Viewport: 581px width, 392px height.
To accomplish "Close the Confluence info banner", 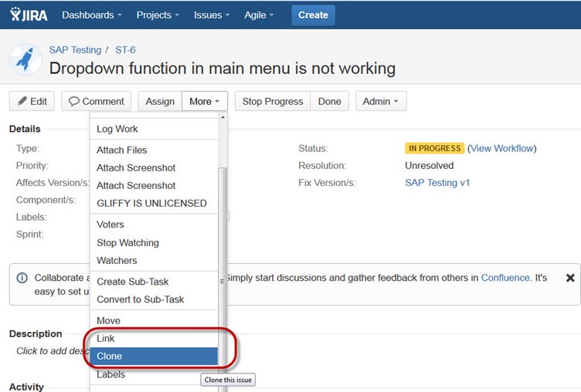I will coord(570,278).
